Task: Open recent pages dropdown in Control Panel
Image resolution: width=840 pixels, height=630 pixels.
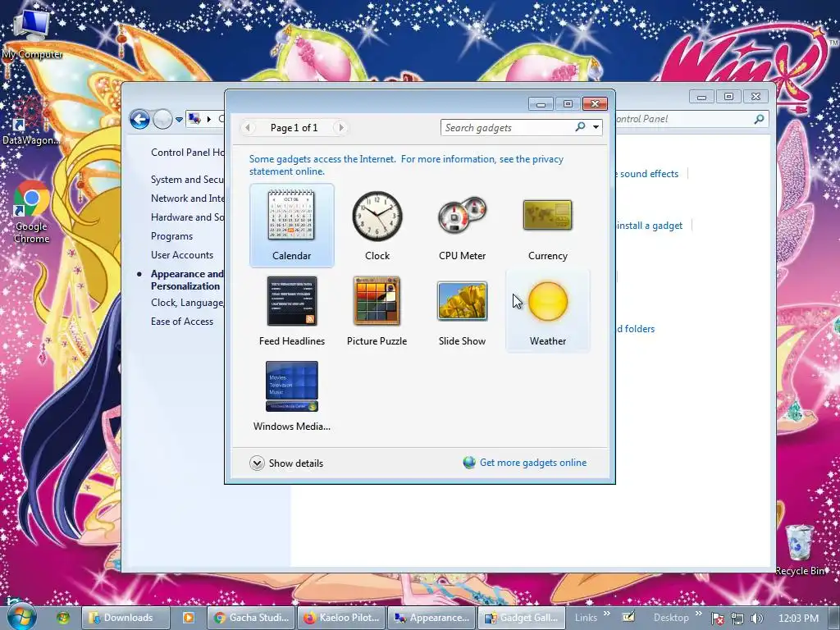Action: coord(179,120)
